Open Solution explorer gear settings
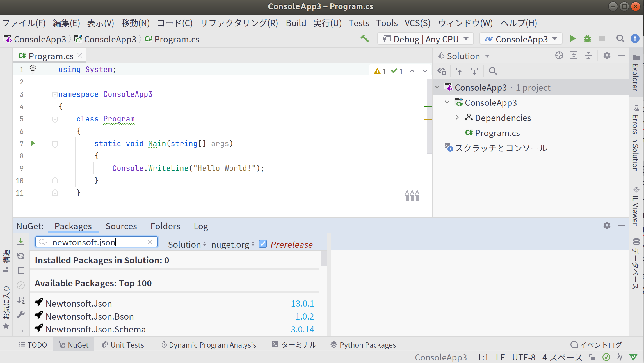644x363 pixels. tap(607, 56)
